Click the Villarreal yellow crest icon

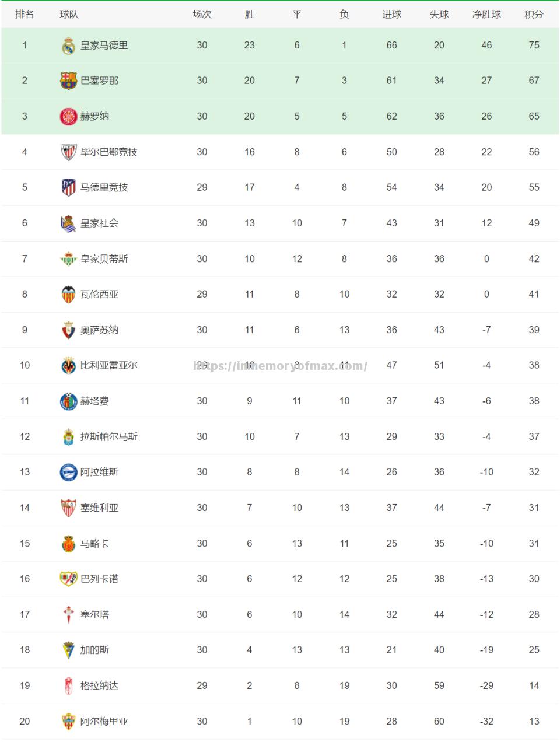(68, 366)
